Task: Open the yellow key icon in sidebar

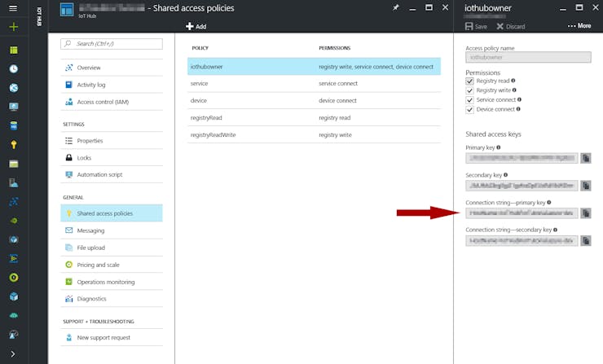Action: click(x=14, y=144)
